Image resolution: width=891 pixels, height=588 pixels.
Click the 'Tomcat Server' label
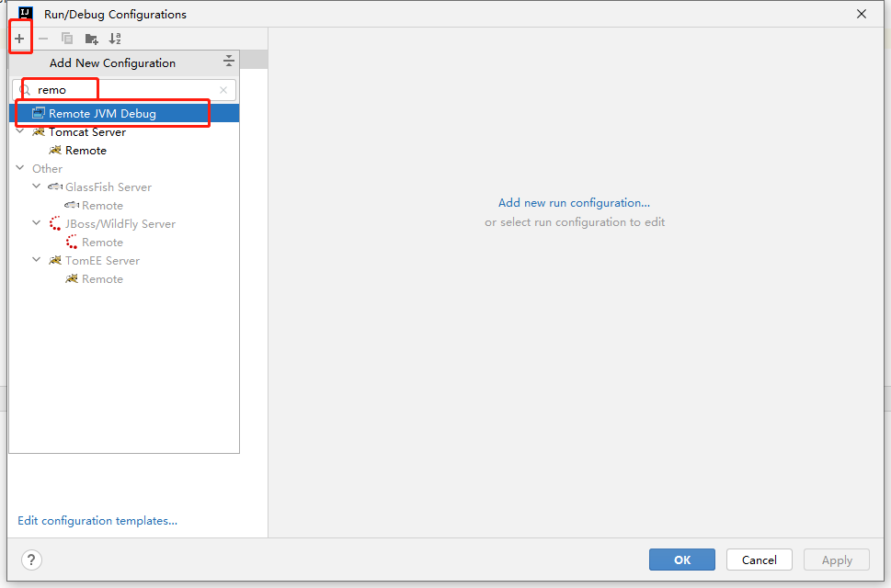click(x=87, y=131)
